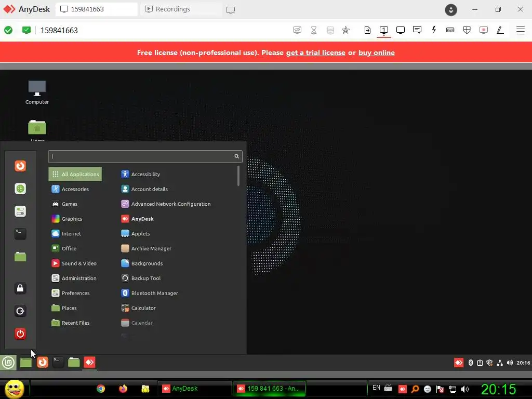
Task: Click the crossed-out eye privacy icon
Action: tap(297, 30)
